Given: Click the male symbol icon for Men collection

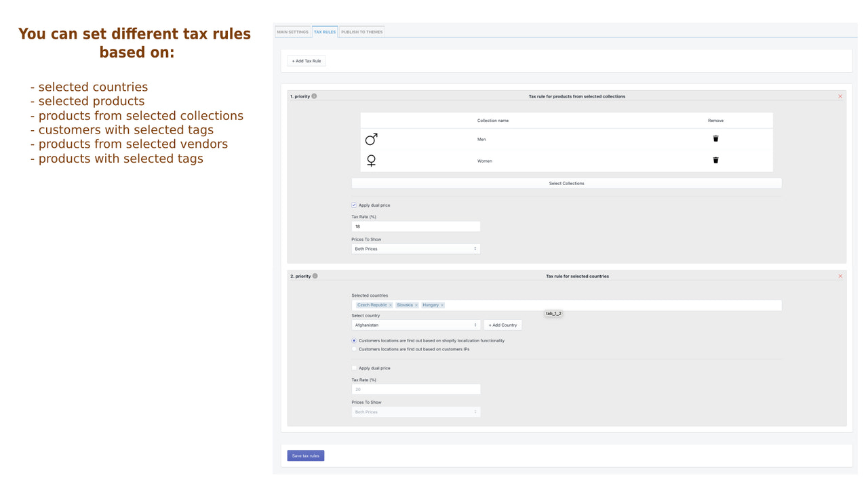Looking at the screenshot, I should click(x=371, y=138).
